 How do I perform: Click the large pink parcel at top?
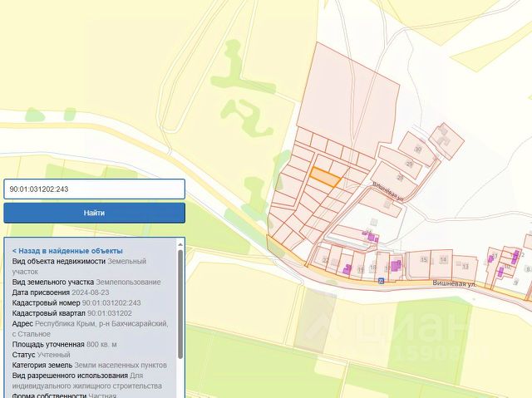pyautogui.click(x=349, y=101)
